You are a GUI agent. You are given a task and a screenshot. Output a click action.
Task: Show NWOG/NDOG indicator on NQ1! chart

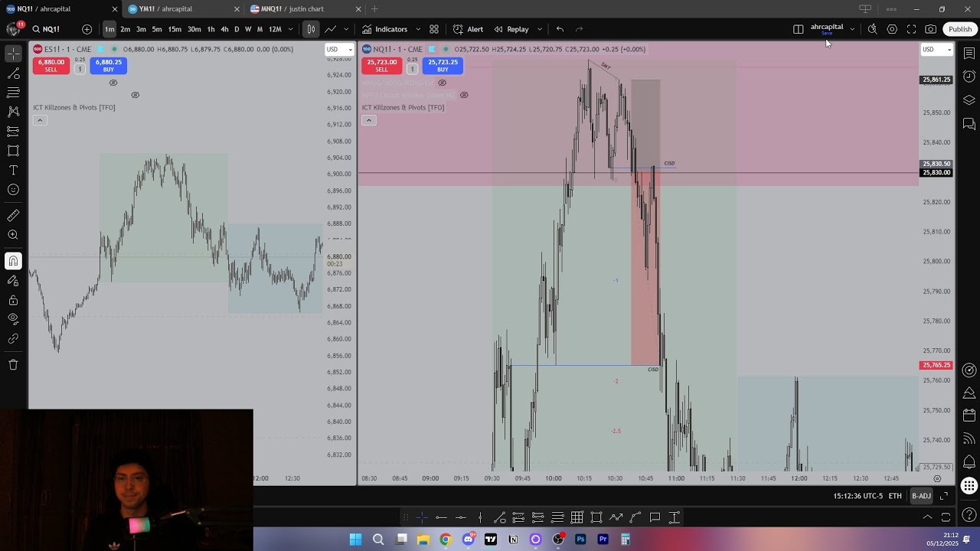(442, 83)
